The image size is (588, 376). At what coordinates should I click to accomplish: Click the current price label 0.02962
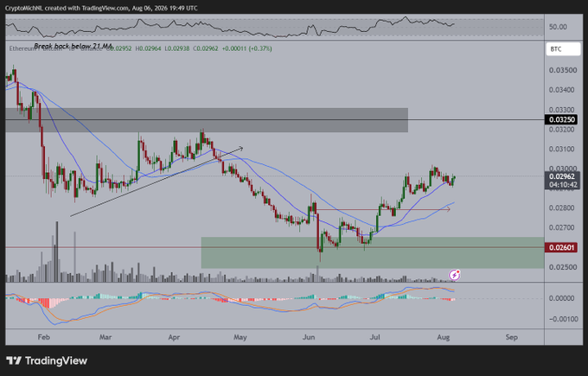tap(562, 176)
